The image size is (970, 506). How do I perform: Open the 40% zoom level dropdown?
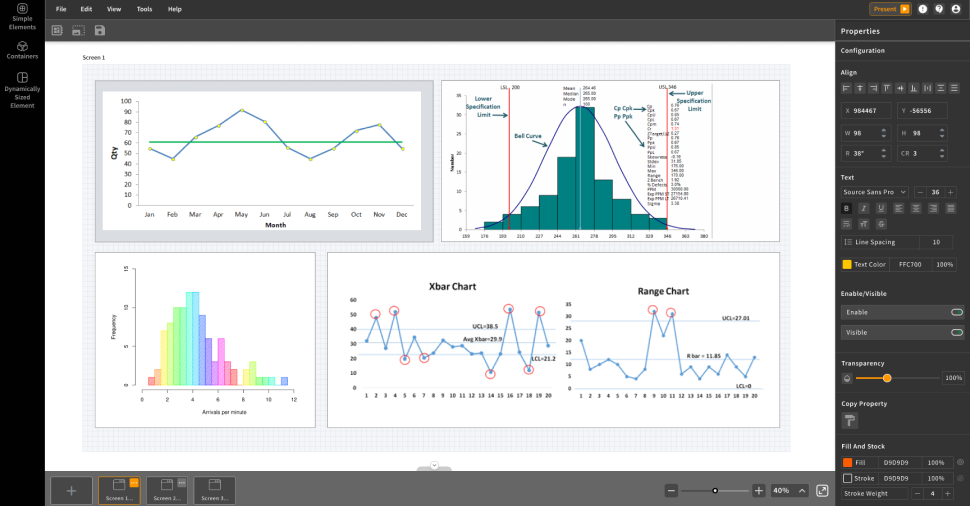point(786,490)
